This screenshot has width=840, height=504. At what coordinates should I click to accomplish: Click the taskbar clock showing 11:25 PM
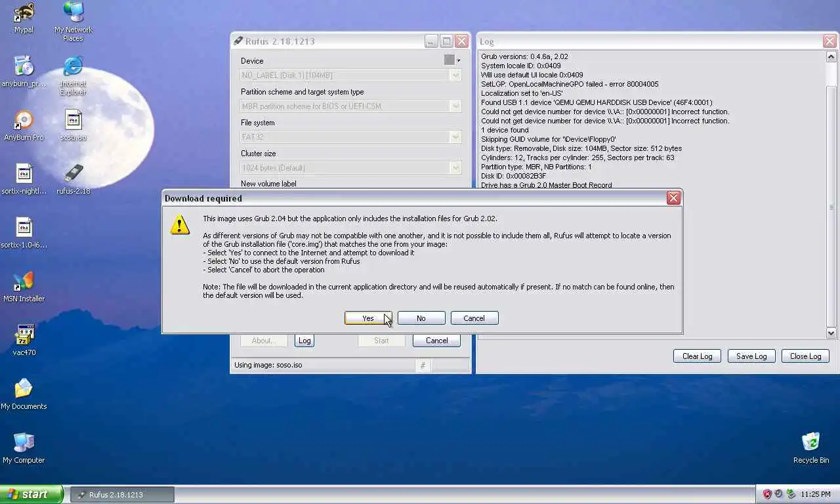click(x=816, y=494)
